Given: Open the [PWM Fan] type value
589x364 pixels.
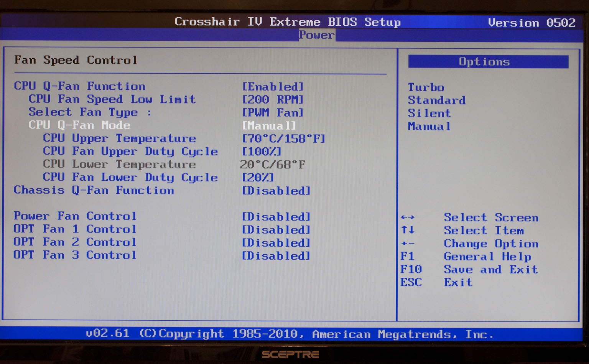Looking at the screenshot, I should pyautogui.click(x=273, y=113).
